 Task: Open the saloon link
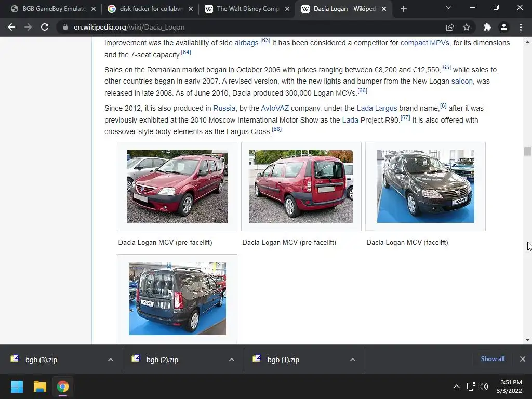click(x=462, y=81)
